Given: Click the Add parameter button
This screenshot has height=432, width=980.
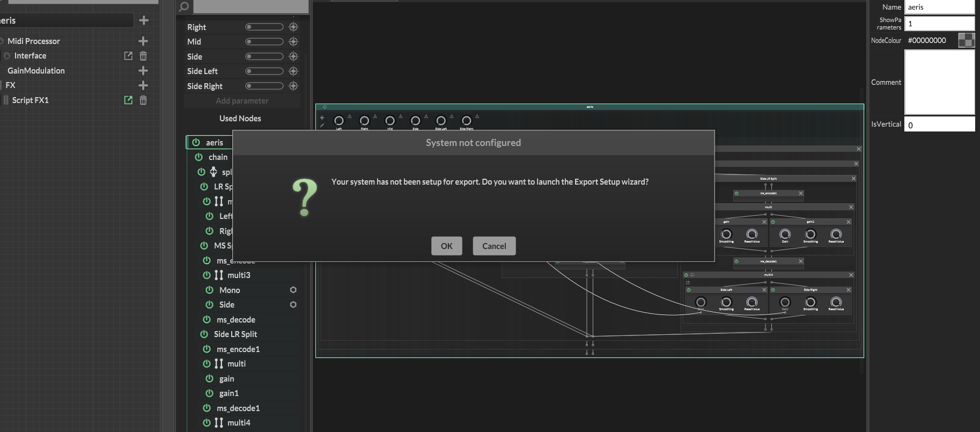Looking at the screenshot, I should point(242,101).
